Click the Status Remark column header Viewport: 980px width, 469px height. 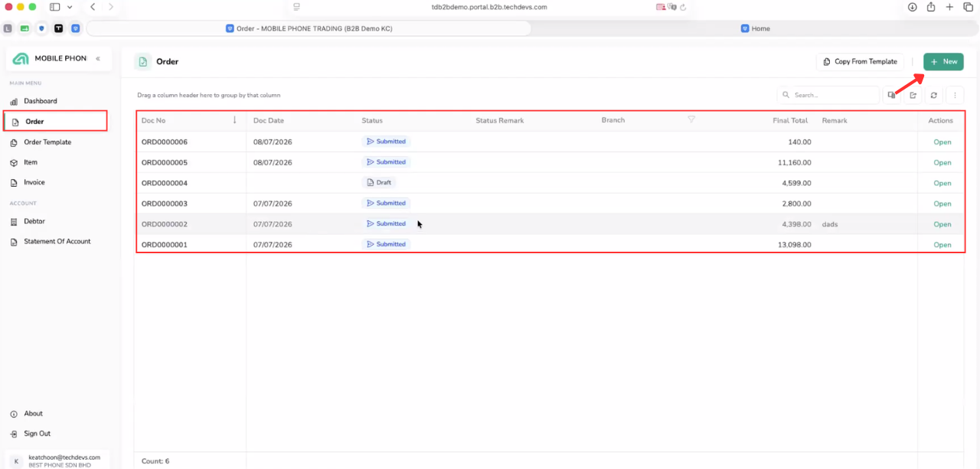tap(499, 121)
